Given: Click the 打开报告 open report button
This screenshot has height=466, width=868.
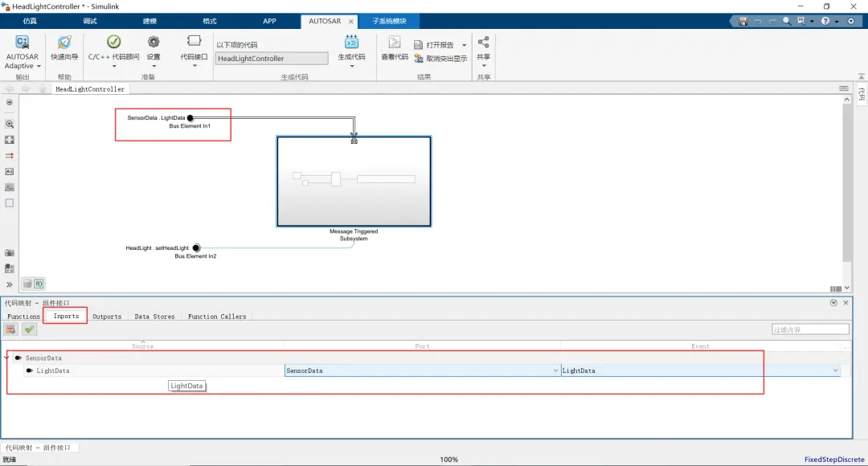Looking at the screenshot, I should click(x=440, y=45).
